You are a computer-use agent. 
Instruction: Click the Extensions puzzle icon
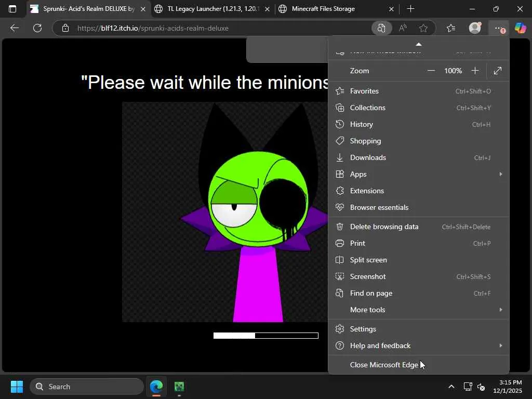click(x=340, y=191)
